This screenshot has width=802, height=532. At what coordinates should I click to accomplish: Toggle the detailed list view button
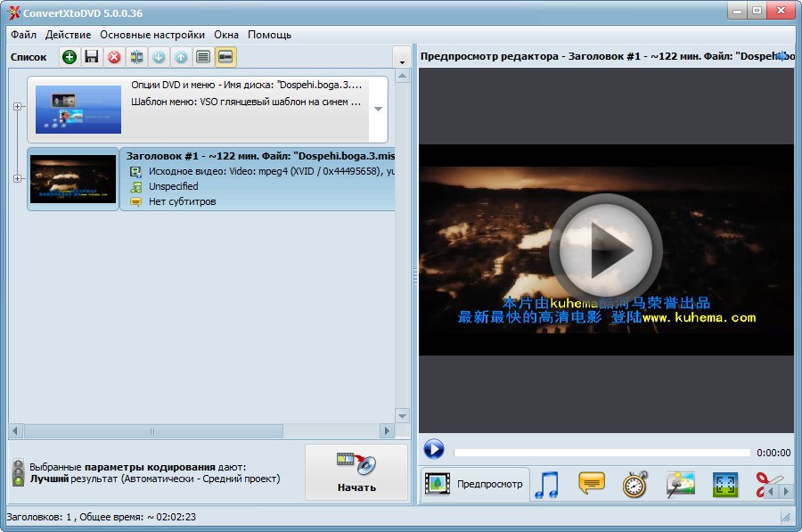click(203, 57)
